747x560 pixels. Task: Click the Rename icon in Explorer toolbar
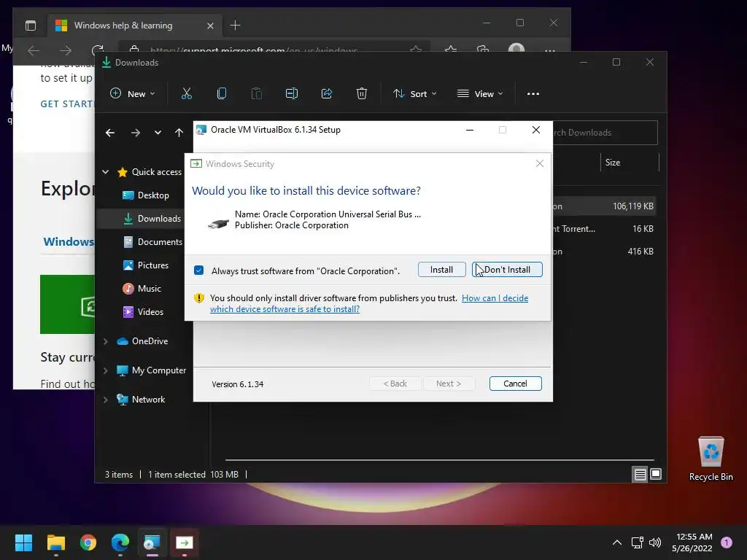(292, 94)
